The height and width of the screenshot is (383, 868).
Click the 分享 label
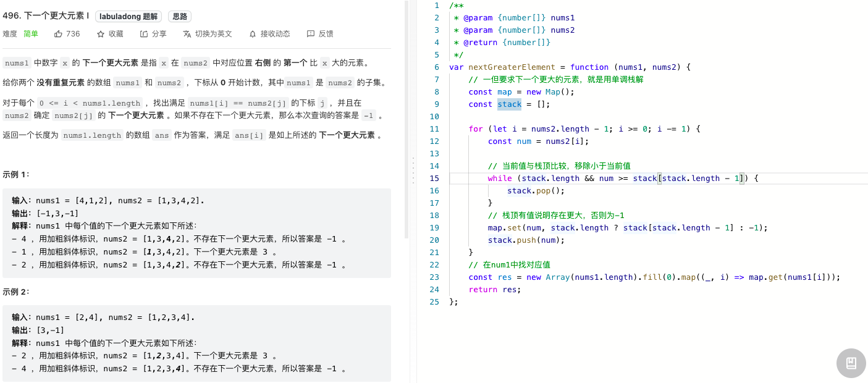click(x=159, y=34)
